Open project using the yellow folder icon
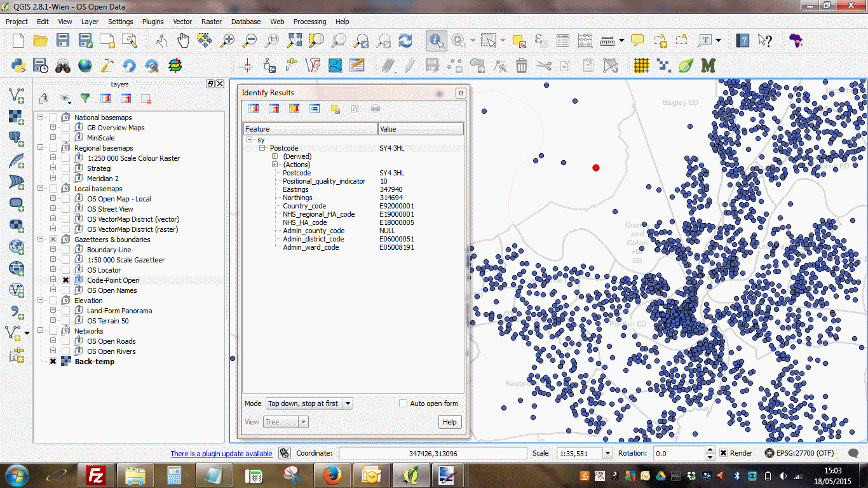This screenshot has height=488, width=868. tap(41, 41)
